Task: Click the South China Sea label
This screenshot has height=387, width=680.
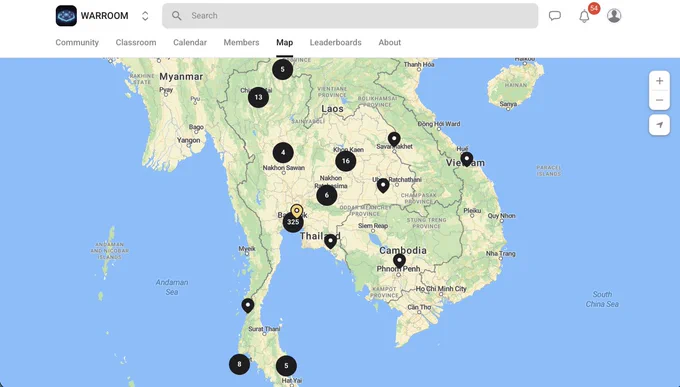Action: pos(602,299)
